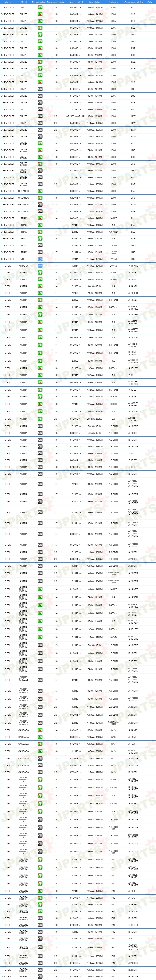
Task: Select petrol icon for Cruze 83kW/113KM row
Action: coord(40,55)
